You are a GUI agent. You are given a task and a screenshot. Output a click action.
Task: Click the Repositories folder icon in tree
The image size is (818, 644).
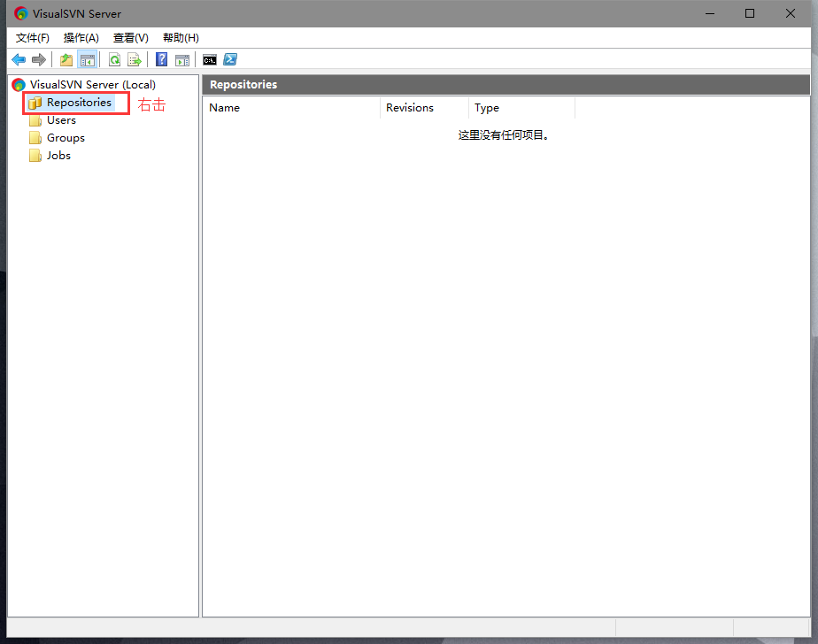pos(35,103)
